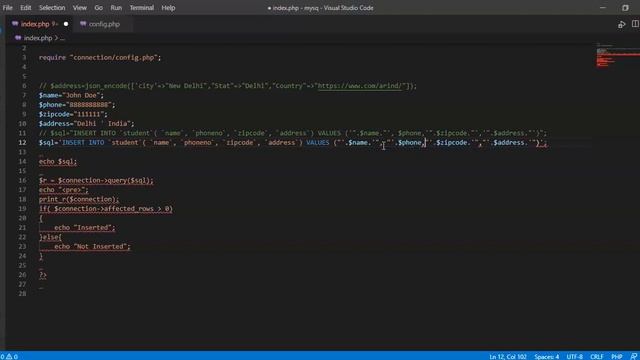Open the Run menu
This screenshot has height=360, width=640.
pyautogui.click(x=116, y=8)
